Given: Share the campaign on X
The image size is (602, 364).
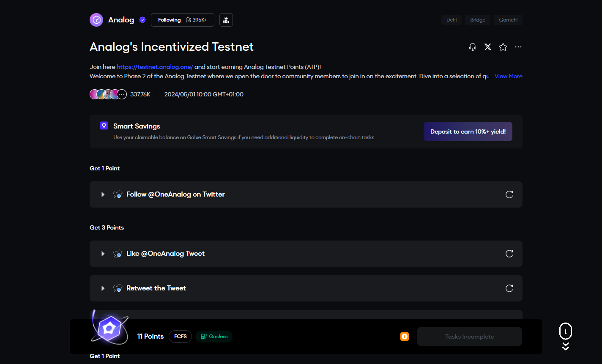Looking at the screenshot, I should point(488,47).
